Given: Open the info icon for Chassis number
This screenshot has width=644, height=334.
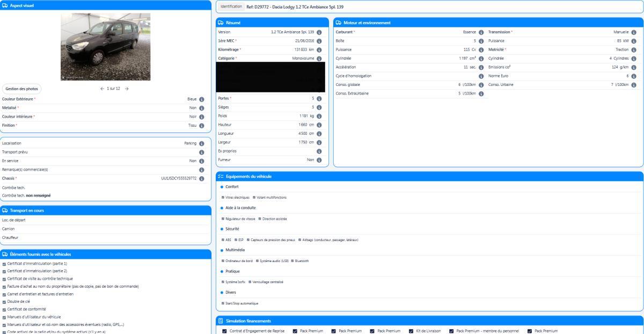Looking at the screenshot, I should coord(202,178).
